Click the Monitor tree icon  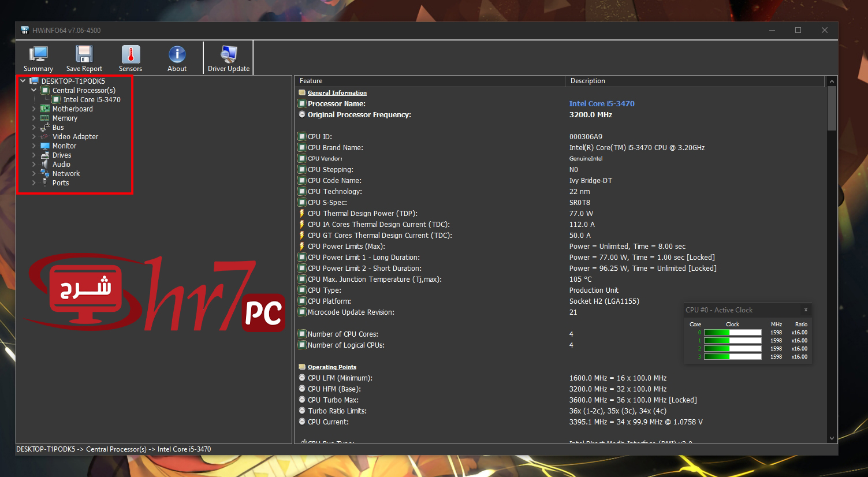click(45, 146)
